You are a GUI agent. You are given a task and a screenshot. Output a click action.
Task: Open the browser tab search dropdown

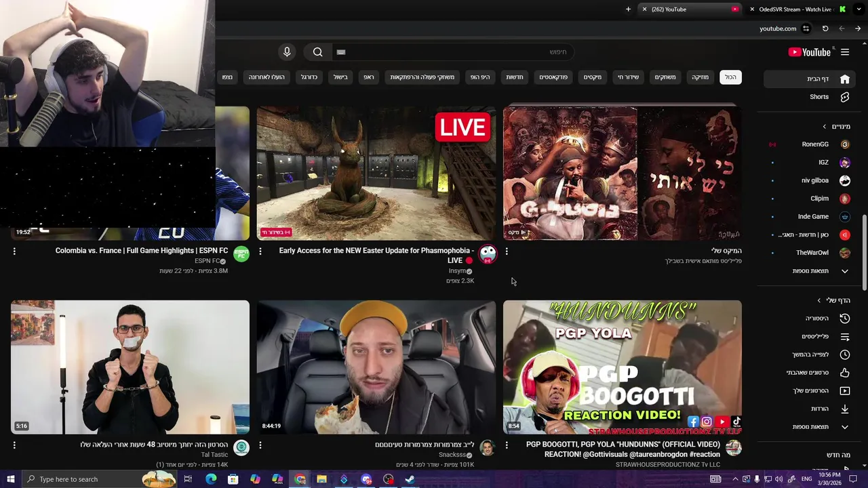858,9
